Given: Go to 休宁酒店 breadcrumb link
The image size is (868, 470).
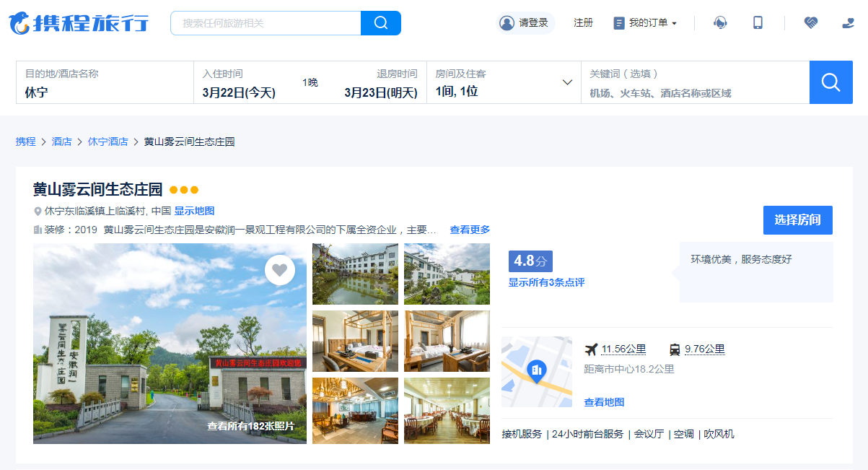Looking at the screenshot, I should coord(108,142).
